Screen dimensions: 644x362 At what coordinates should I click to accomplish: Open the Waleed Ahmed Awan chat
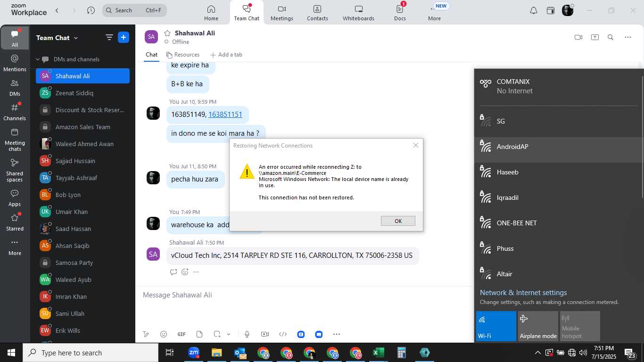(x=83, y=144)
